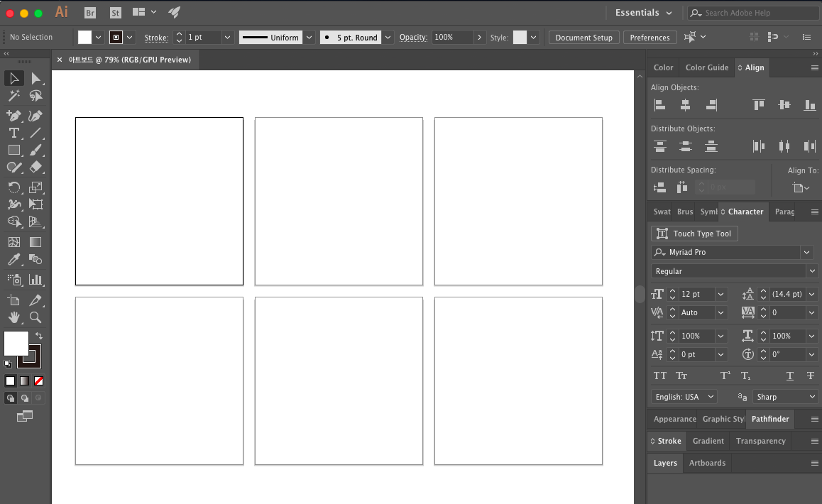Screen dimensions: 822x504
Task: Set paint to None
Action: point(39,380)
